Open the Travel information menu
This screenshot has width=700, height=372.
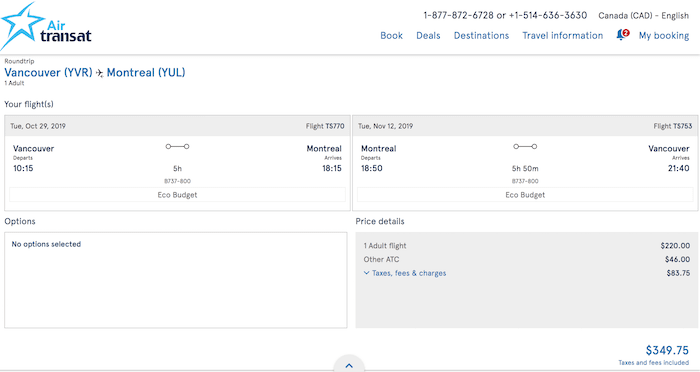click(562, 36)
